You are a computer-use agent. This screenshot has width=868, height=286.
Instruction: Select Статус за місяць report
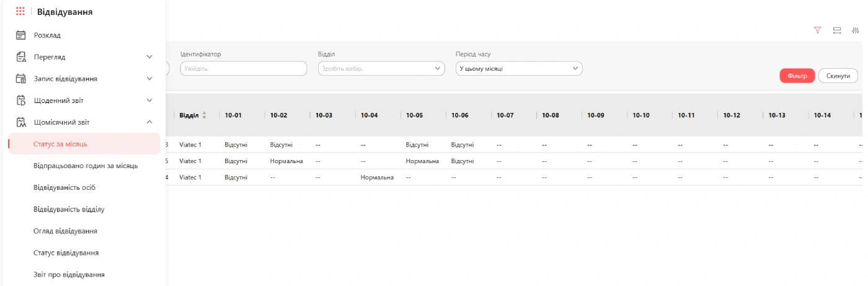pyautogui.click(x=84, y=144)
